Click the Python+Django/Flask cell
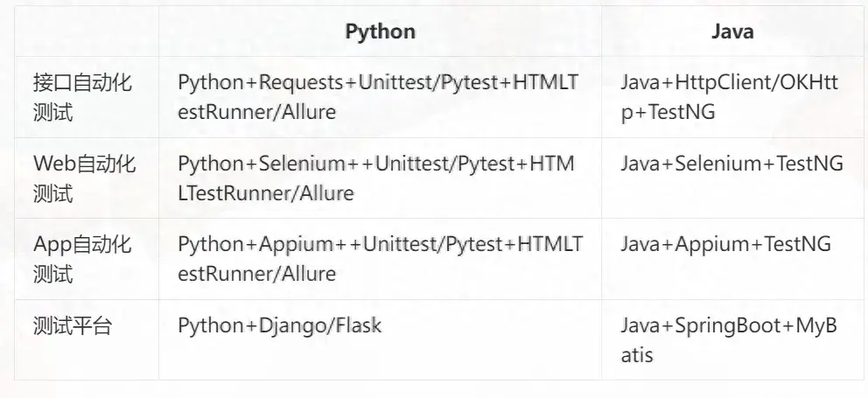 pos(280,326)
